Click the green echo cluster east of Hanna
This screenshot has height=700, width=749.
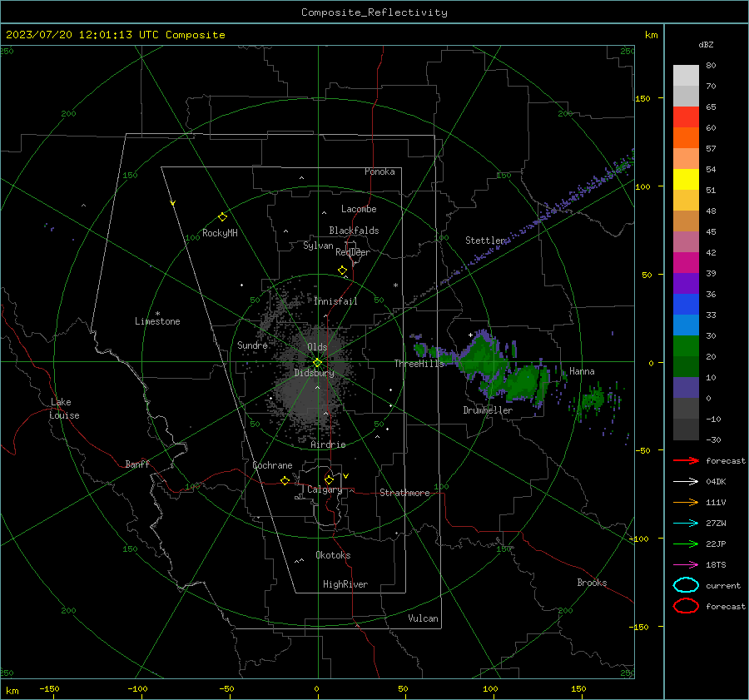[x=593, y=398]
